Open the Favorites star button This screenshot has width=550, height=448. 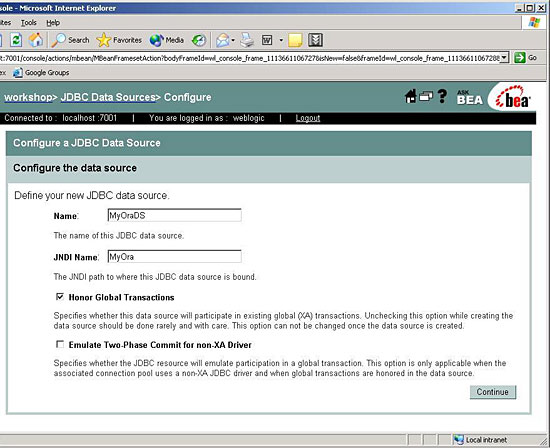(119, 40)
